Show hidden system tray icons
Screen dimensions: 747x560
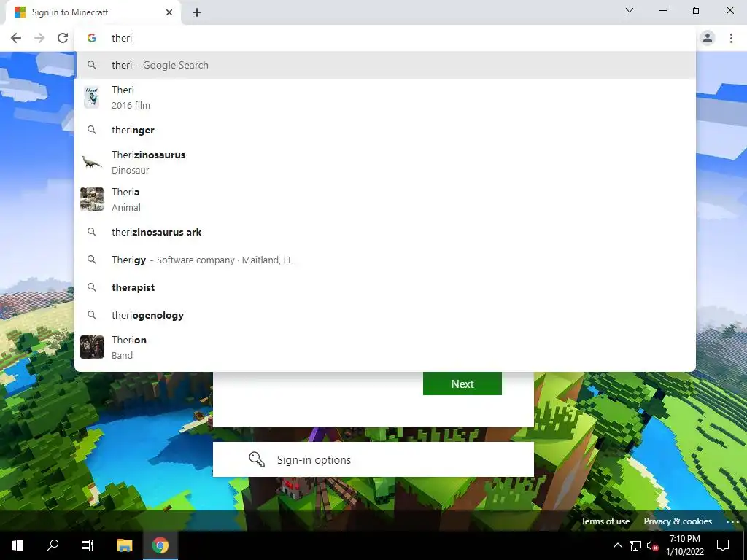click(x=617, y=545)
